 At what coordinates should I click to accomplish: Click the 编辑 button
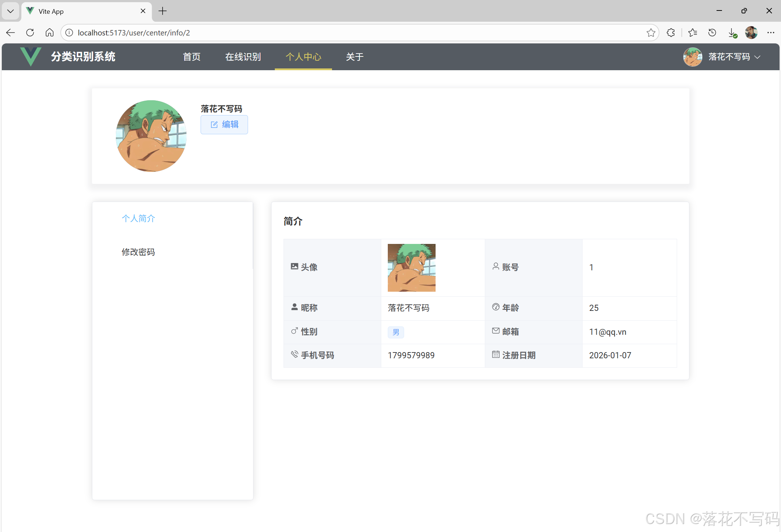pyautogui.click(x=224, y=124)
